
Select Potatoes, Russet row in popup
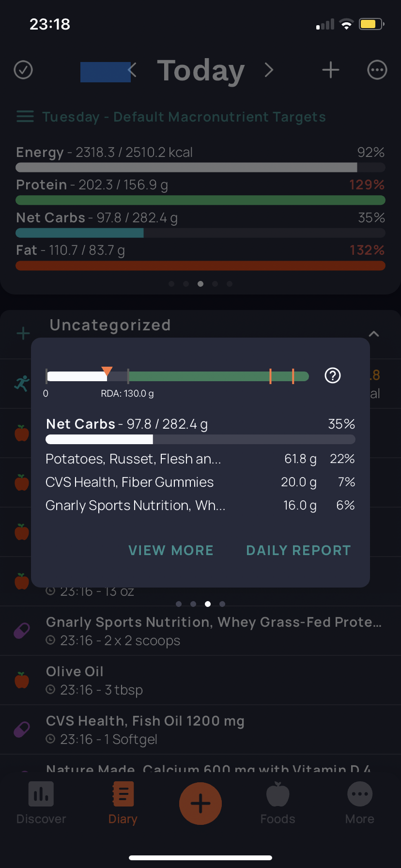pyautogui.click(x=200, y=459)
